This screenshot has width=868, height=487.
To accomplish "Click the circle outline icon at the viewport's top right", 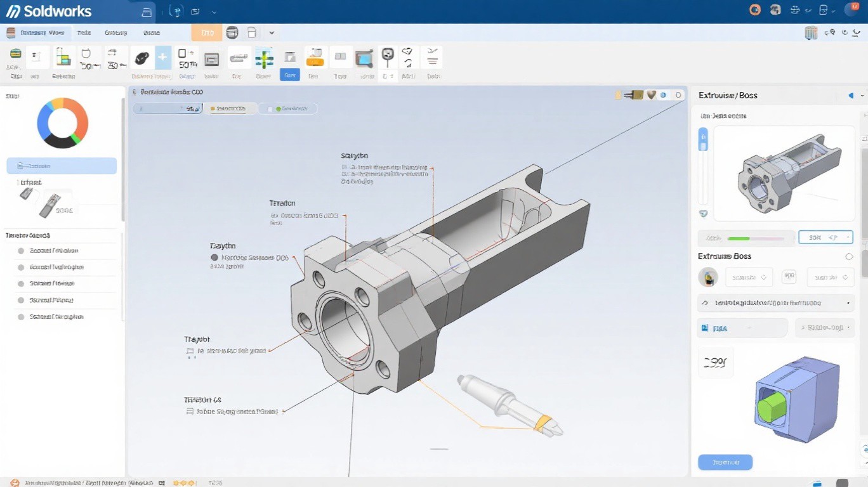I will click(x=678, y=95).
